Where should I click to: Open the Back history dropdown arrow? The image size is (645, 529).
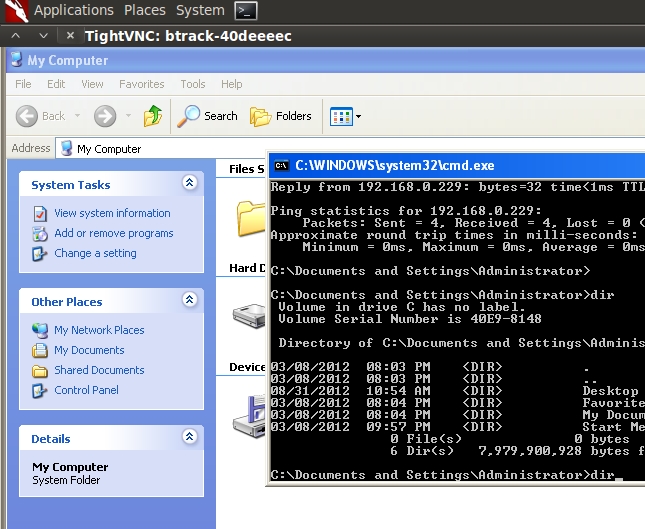point(77,116)
